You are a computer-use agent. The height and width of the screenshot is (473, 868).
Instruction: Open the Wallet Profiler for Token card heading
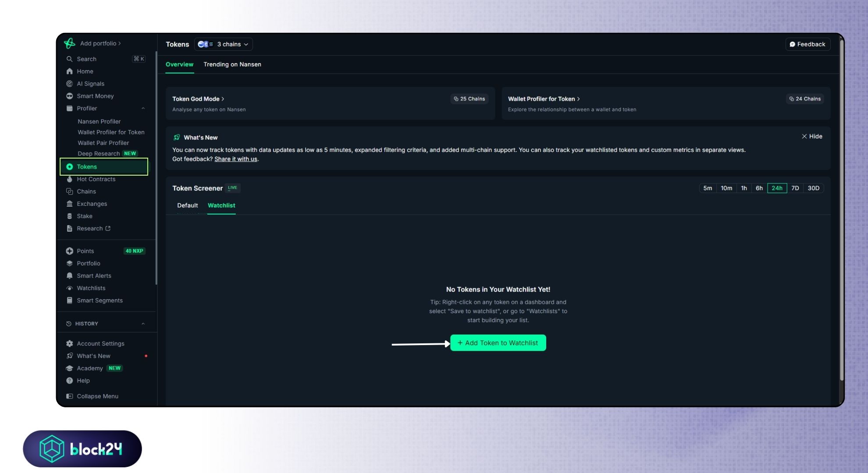tap(544, 99)
